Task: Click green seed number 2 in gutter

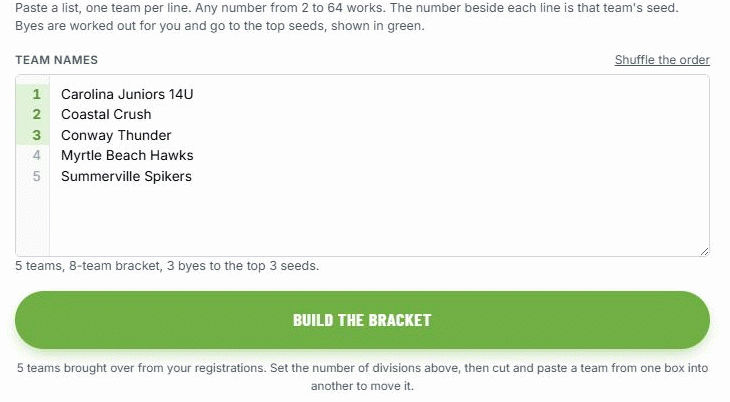Action: [36, 115]
